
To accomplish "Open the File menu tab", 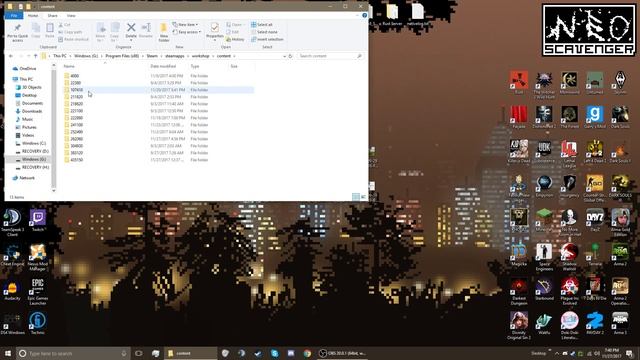I will pos(14,16).
